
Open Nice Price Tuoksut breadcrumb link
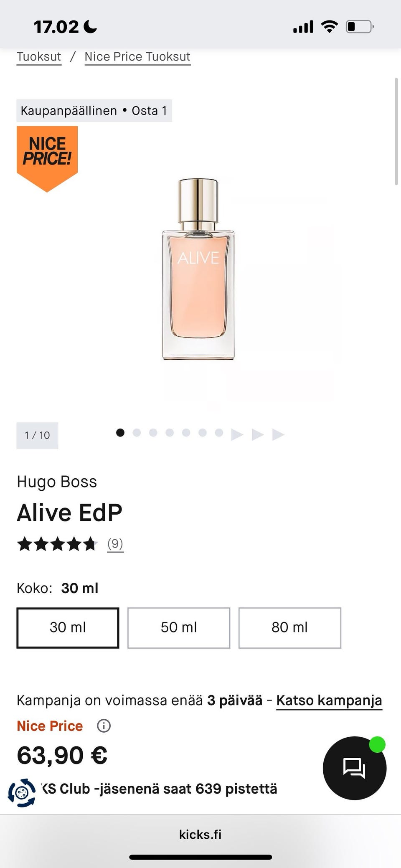(137, 57)
